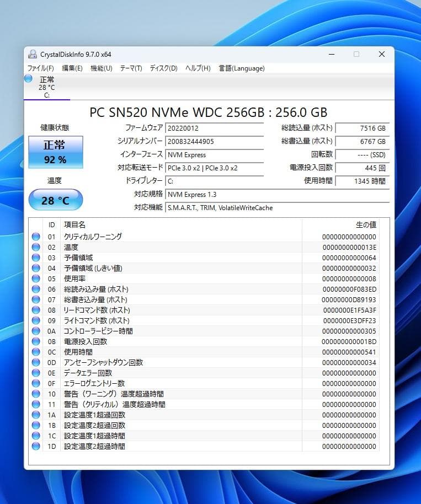Click the status orb for row 0C 使用時間

36,352
